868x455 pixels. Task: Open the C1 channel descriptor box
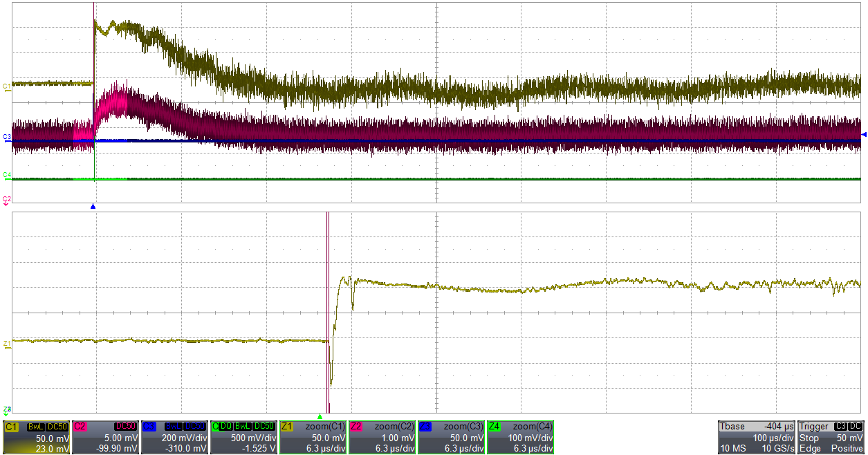pyautogui.click(x=36, y=437)
